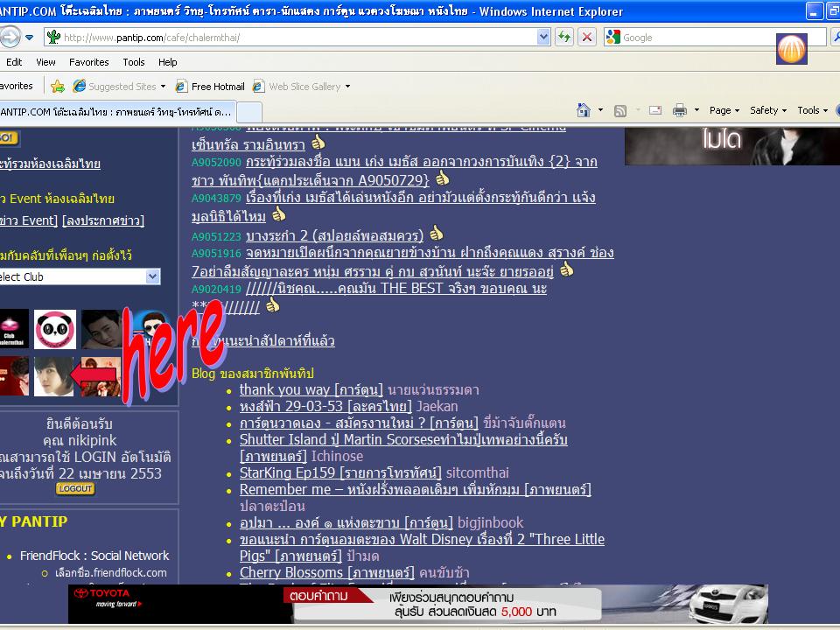Click the RSS Feeds icon
Image resolution: width=840 pixels, height=630 pixels.
click(x=620, y=111)
